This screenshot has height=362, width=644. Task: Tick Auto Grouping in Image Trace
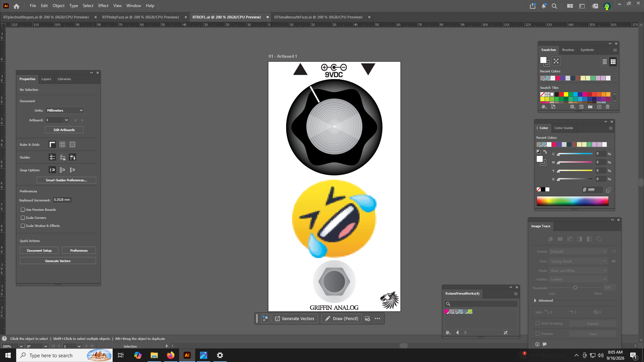[538, 323]
